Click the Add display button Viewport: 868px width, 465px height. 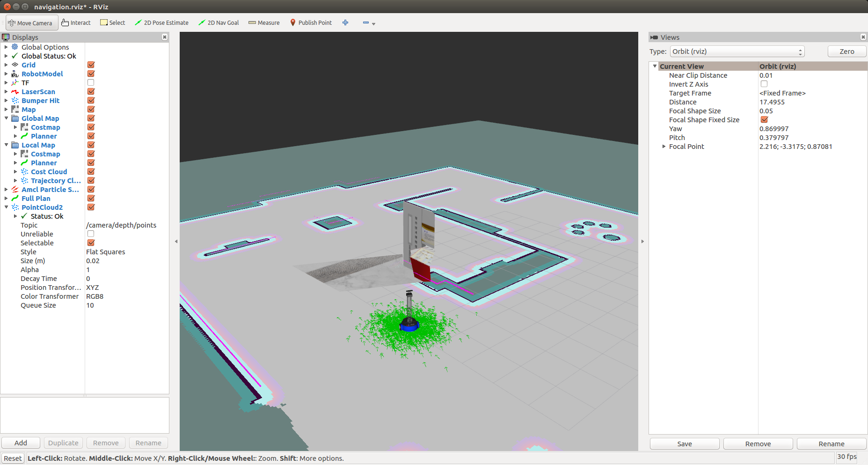point(21,443)
